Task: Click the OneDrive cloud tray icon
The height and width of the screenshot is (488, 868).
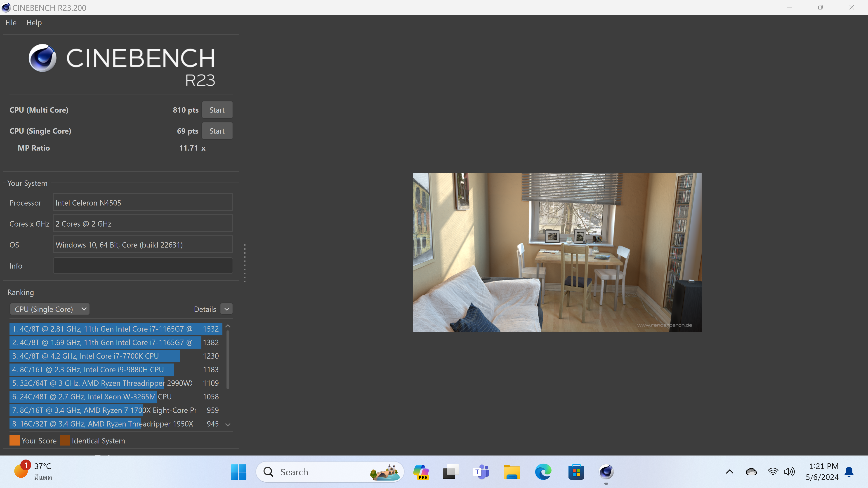Action: [x=751, y=472]
